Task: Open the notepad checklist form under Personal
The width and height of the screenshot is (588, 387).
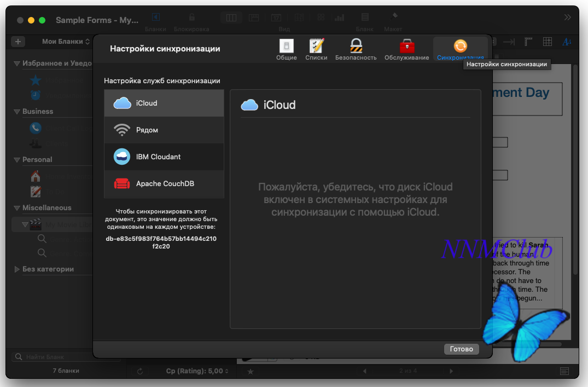Action: click(36, 191)
